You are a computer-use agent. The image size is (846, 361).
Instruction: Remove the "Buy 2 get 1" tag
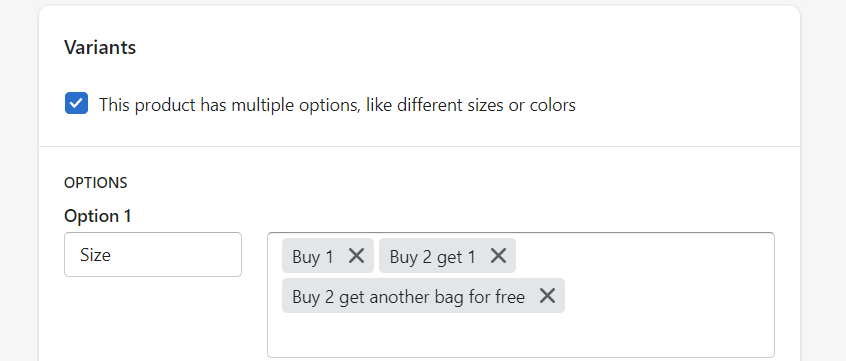pos(498,256)
